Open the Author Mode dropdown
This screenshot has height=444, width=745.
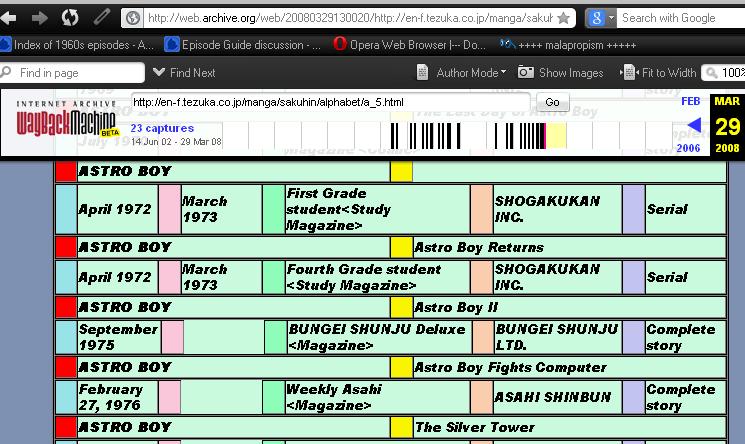[461, 73]
